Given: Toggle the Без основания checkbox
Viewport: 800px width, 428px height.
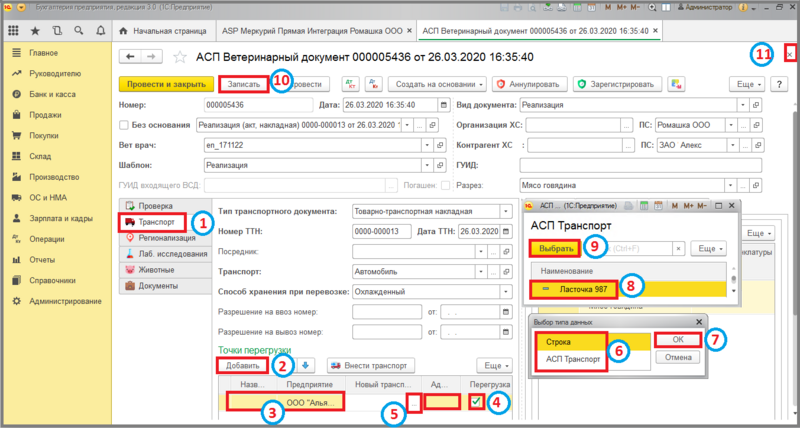Looking at the screenshot, I should click(x=123, y=125).
